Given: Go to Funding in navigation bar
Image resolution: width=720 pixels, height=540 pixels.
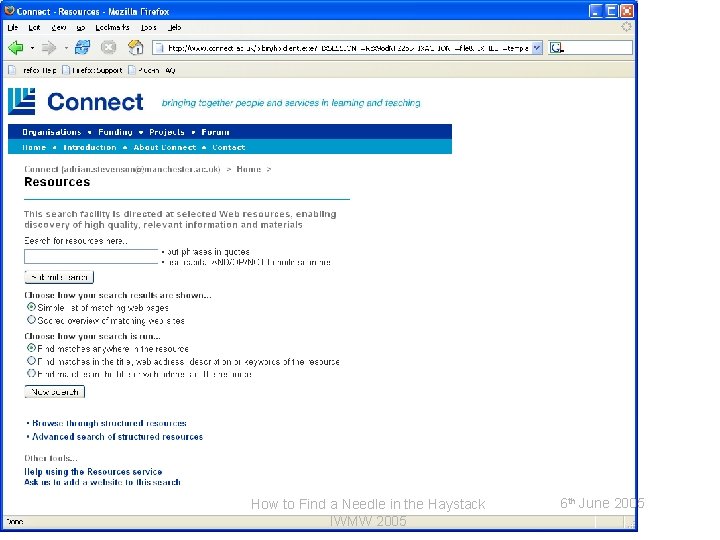Looking at the screenshot, I should (115, 132).
